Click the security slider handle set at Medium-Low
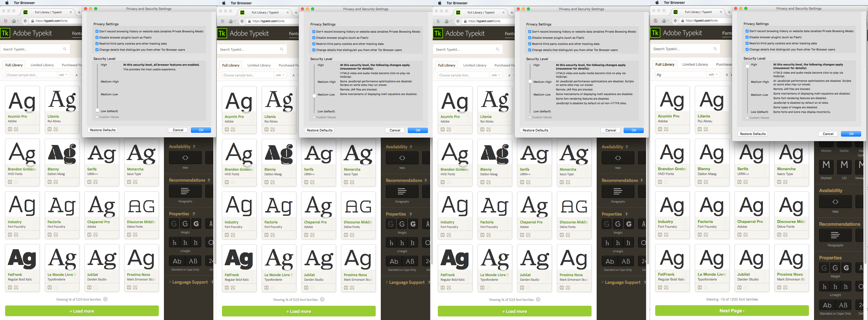Screen dimensions: 868x320 click(314, 96)
